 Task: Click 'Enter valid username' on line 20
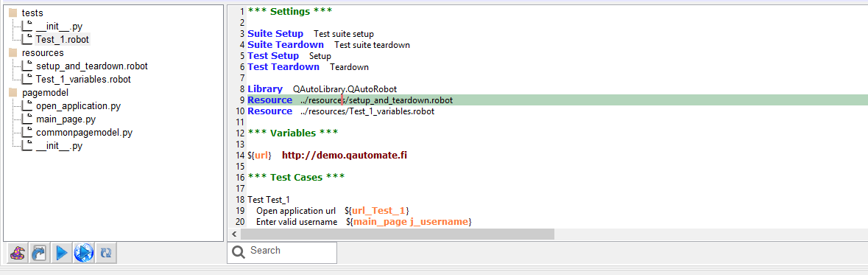click(297, 222)
